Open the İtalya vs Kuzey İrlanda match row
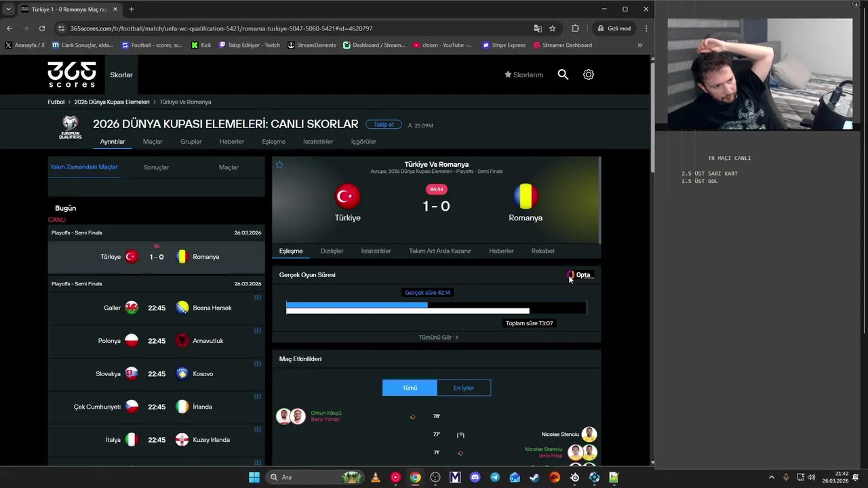This screenshot has width=868, height=488. [156, 440]
